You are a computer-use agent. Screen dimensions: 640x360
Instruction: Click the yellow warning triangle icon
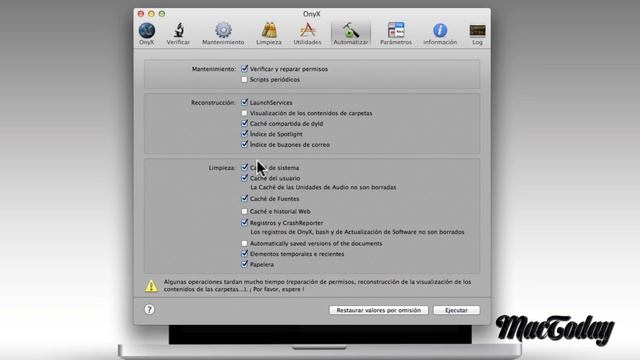click(x=151, y=286)
